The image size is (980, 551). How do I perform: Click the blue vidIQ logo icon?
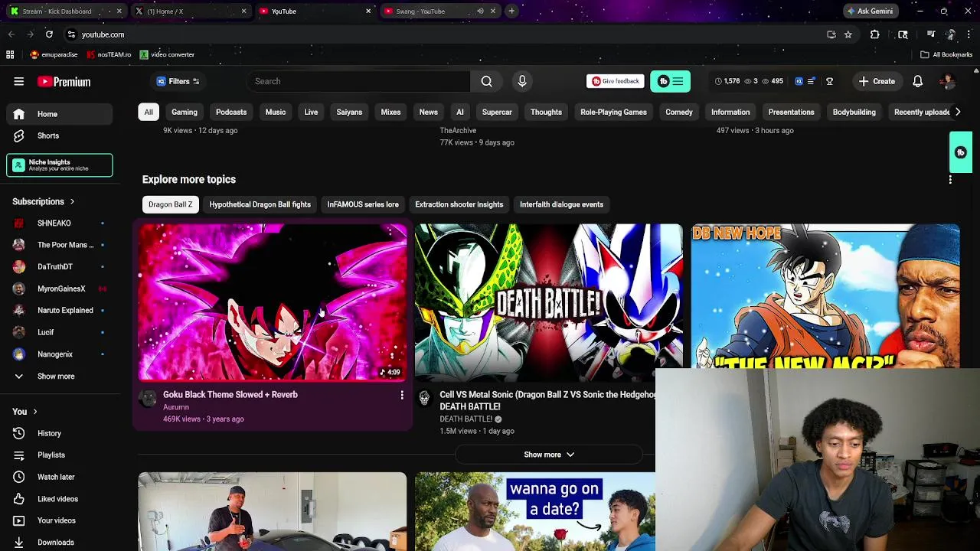coord(799,81)
